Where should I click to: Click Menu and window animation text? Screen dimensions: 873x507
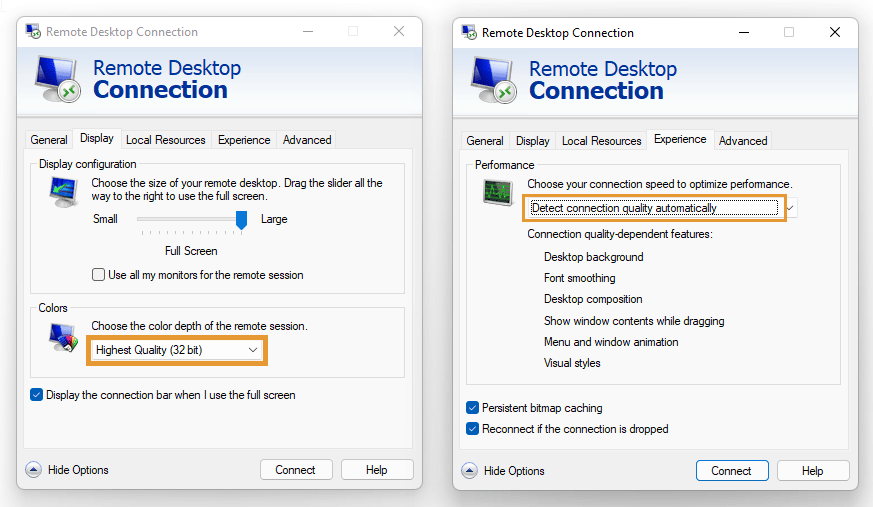pos(611,342)
